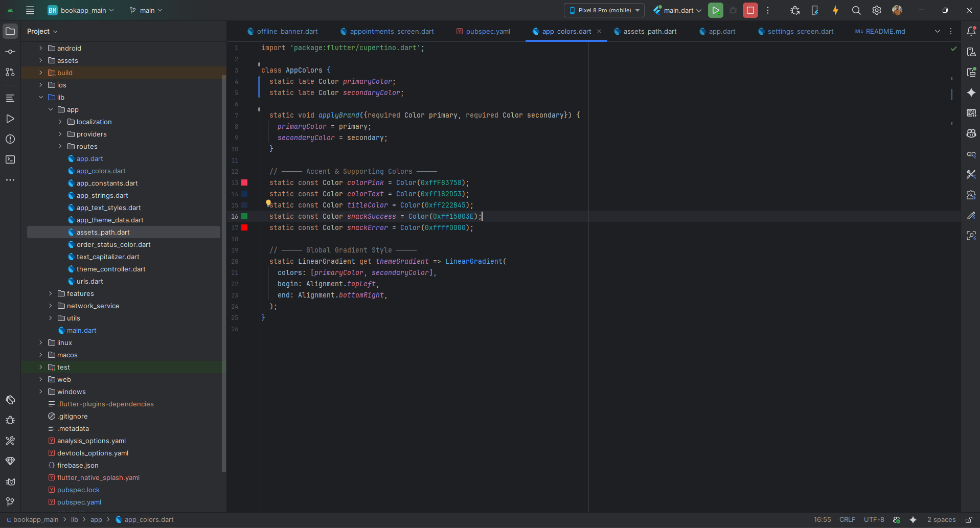Switch to the assets_path.dart editor tab
This screenshot has width=980, height=528.
(x=645, y=31)
